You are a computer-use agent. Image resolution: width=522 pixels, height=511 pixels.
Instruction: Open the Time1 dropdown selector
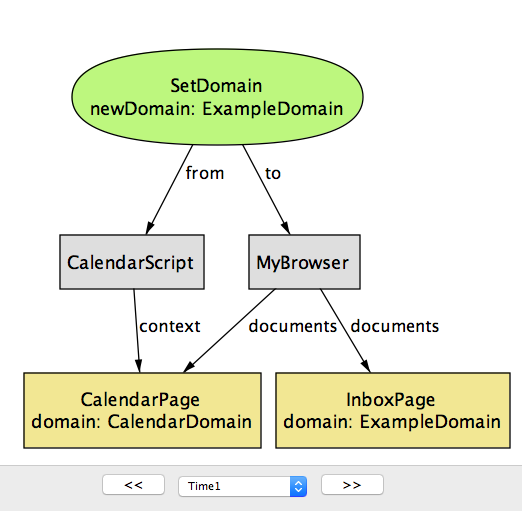click(243, 486)
